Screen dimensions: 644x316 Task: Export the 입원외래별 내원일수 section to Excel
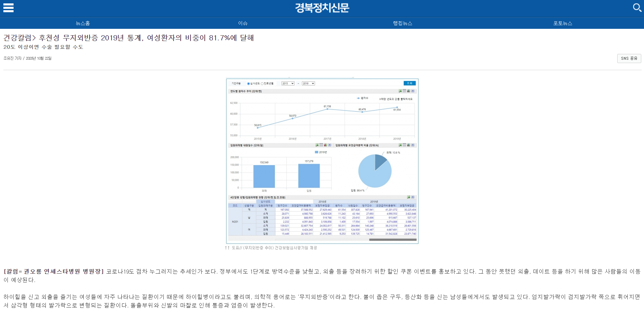pos(317,145)
